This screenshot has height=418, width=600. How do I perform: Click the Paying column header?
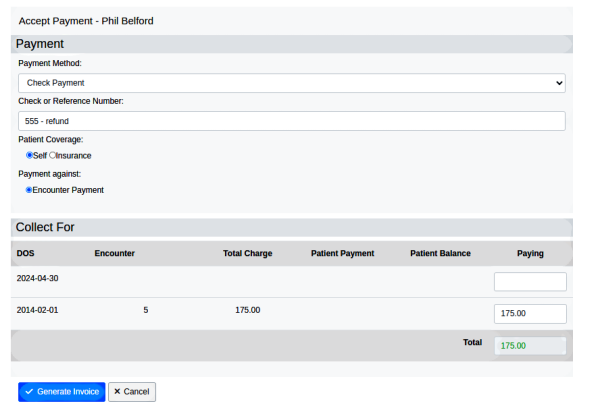point(530,253)
